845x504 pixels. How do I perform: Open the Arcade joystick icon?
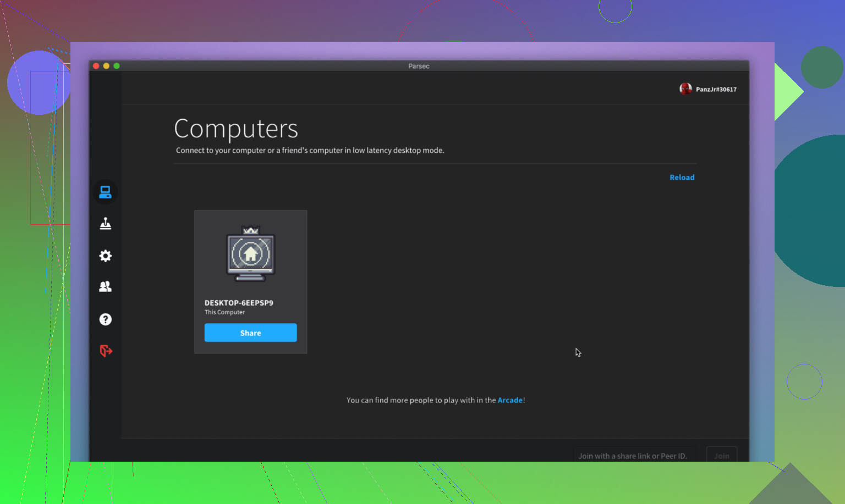[x=105, y=224]
